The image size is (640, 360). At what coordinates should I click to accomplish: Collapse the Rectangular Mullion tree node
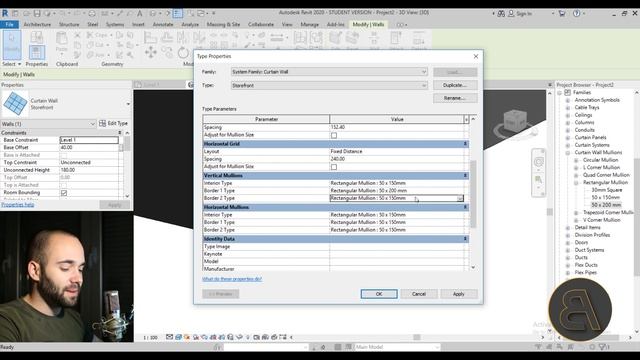click(576, 183)
